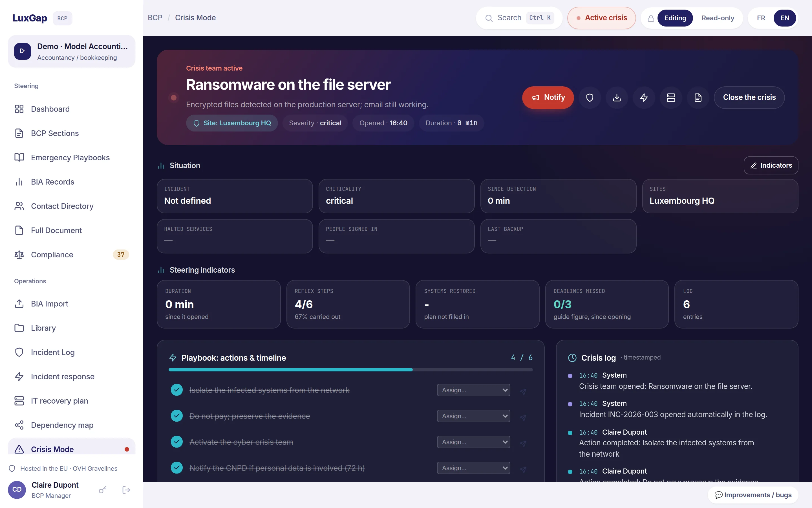Image resolution: width=812 pixels, height=508 pixels.
Task: Open the Demo Model Accounting organization switcher
Action: (x=71, y=51)
